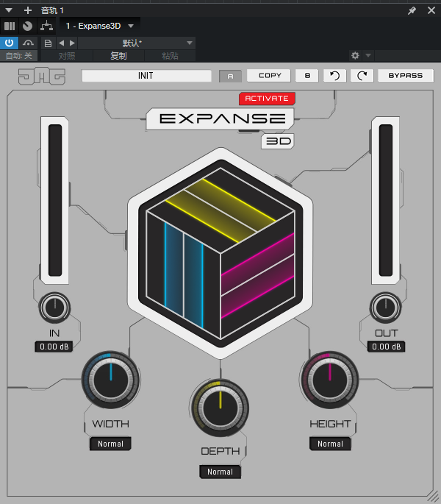Click the 3D badge label
441x504 pixels.
278,141
